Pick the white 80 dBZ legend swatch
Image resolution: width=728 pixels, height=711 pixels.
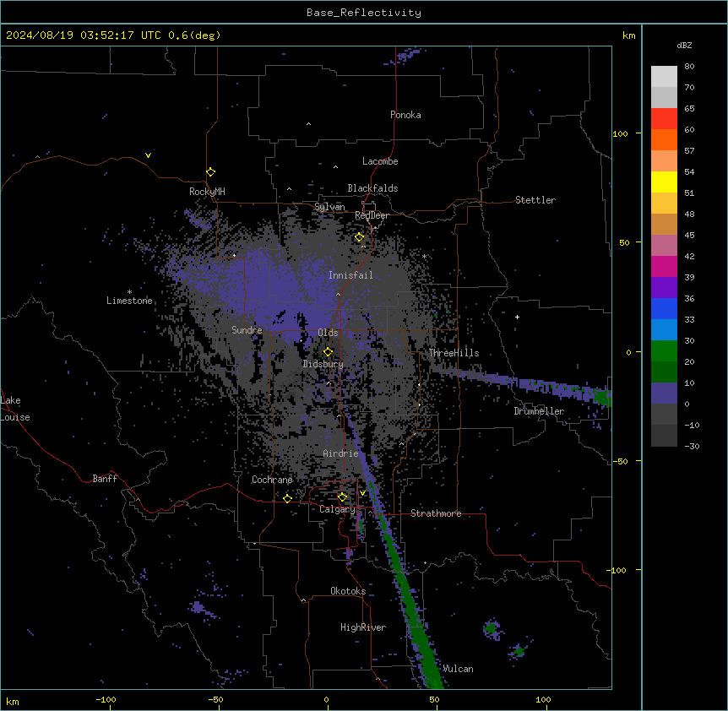(664, 76)
